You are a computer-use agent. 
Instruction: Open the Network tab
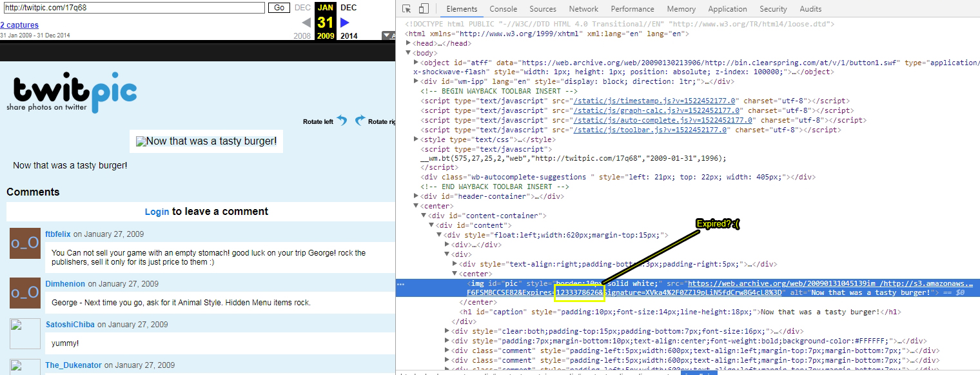click(x=583, y=9)
